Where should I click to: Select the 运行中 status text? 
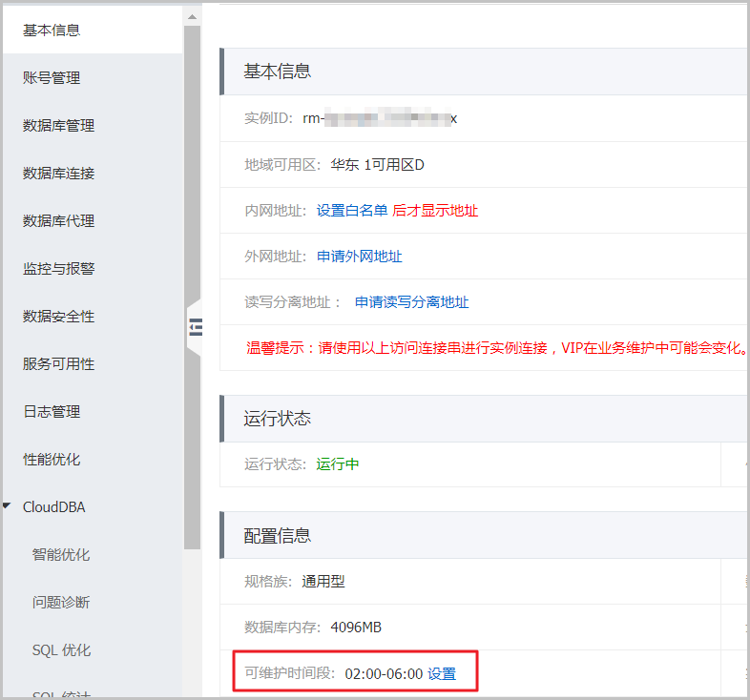[337, 464]
